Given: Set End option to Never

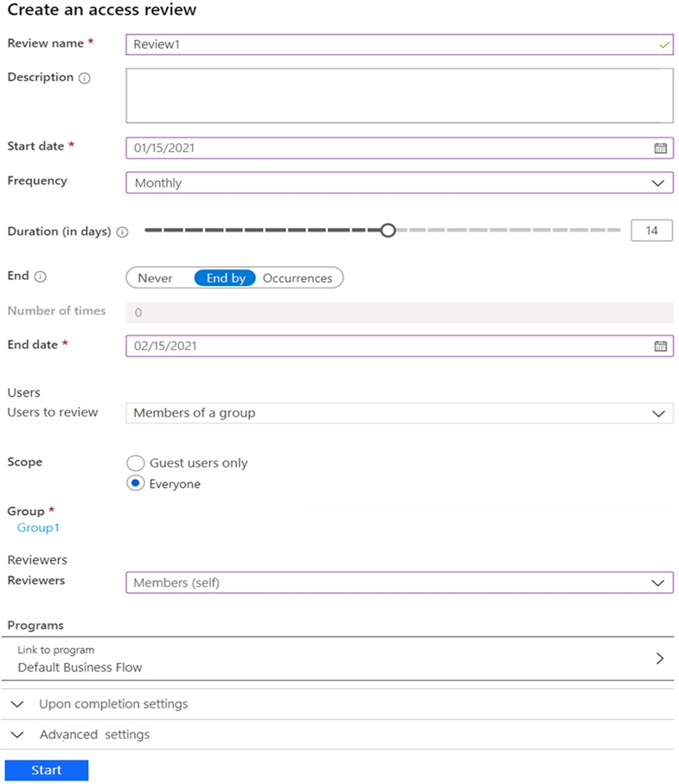Looking at the screenshot, I should tap(155, 278).
